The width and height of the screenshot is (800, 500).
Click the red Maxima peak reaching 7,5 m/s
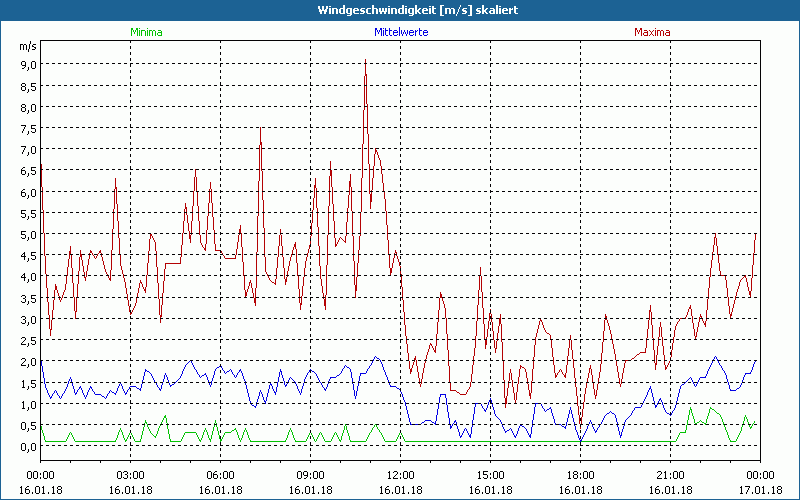(260, 129)
